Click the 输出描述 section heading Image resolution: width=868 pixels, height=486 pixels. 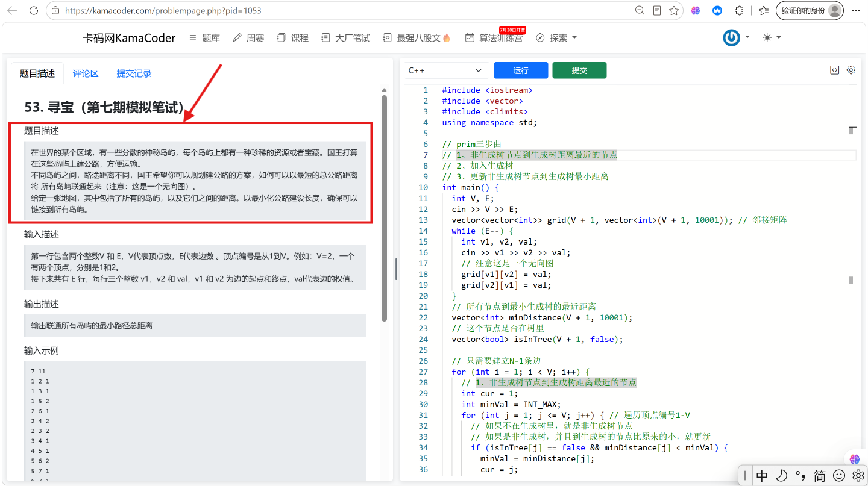[x=42, y=304]
